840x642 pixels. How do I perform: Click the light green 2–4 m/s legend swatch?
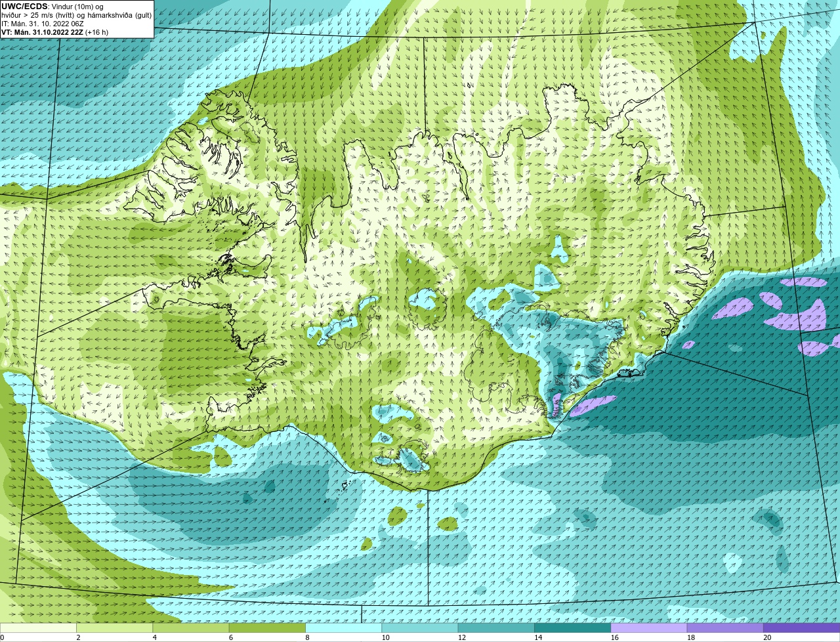[115, 628]
